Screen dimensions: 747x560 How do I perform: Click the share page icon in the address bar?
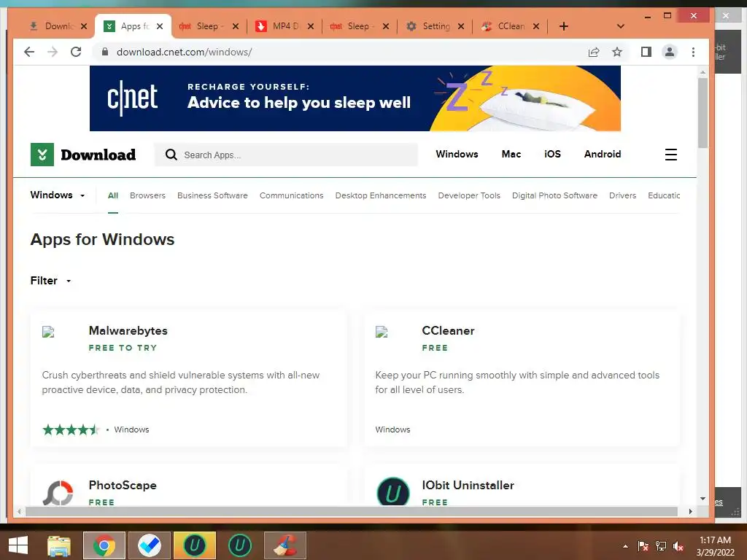coord(594,52)
